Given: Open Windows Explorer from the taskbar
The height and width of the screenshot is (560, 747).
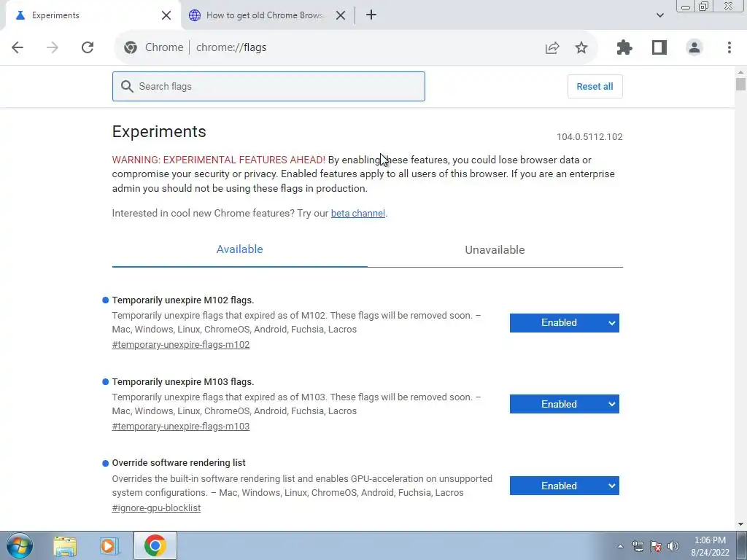Looking at the screenshot, I should 65,545.
